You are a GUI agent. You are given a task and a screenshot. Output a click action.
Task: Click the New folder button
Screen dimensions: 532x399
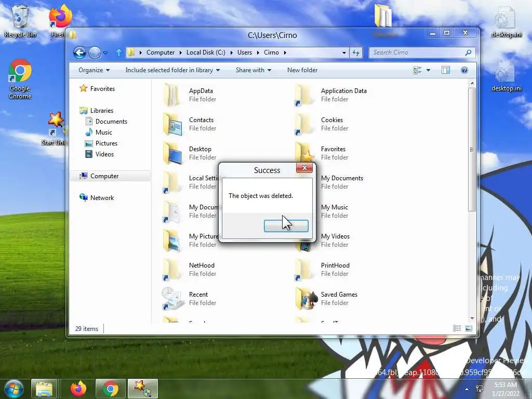[302, 70]
